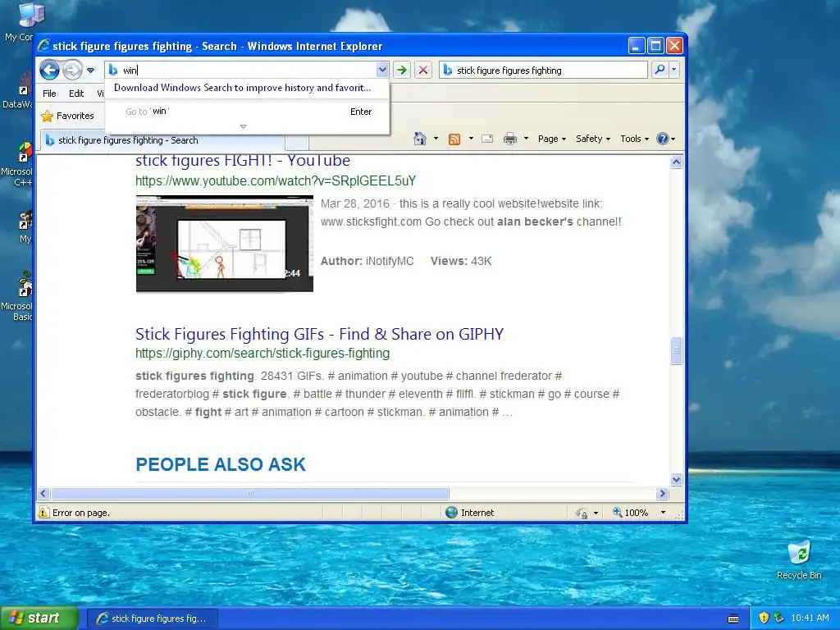Click the 'PEOPLE ALSO ASK' heading
The width and height of the screenshot is (840, 630).
tap(221, 464)
